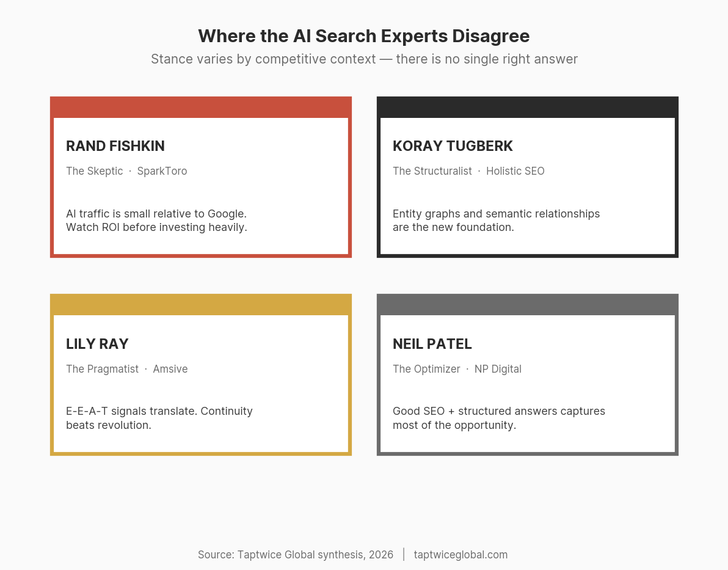Click the gray bar above Neil Patel's card

(527, 304)
